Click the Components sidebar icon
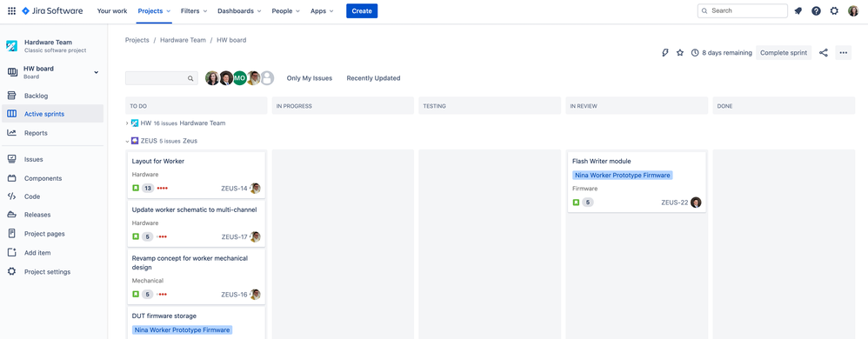 [11, 178]
